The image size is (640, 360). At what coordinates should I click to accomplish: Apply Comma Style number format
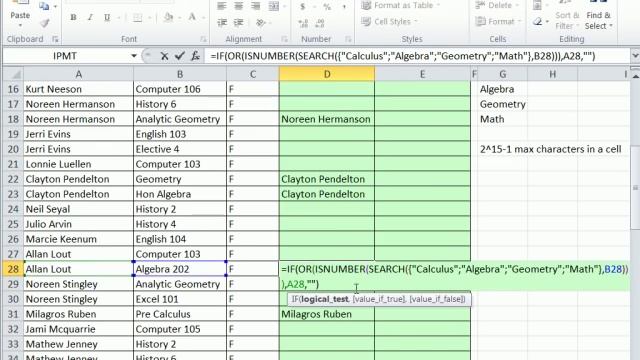point(344,6)
